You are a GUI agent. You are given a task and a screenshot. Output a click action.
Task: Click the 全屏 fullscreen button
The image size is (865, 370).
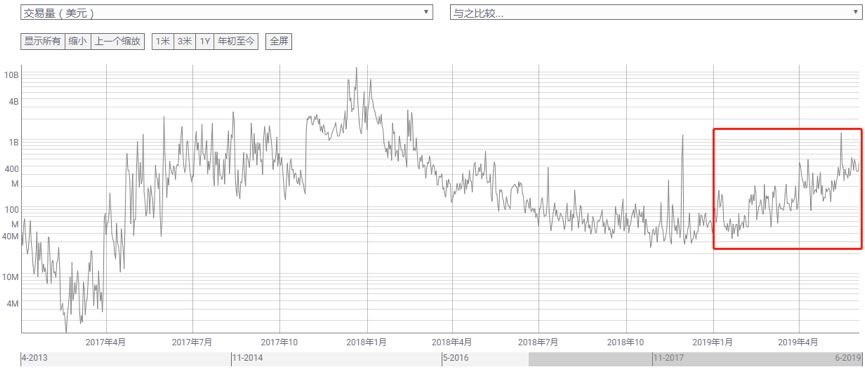(279, 41)
